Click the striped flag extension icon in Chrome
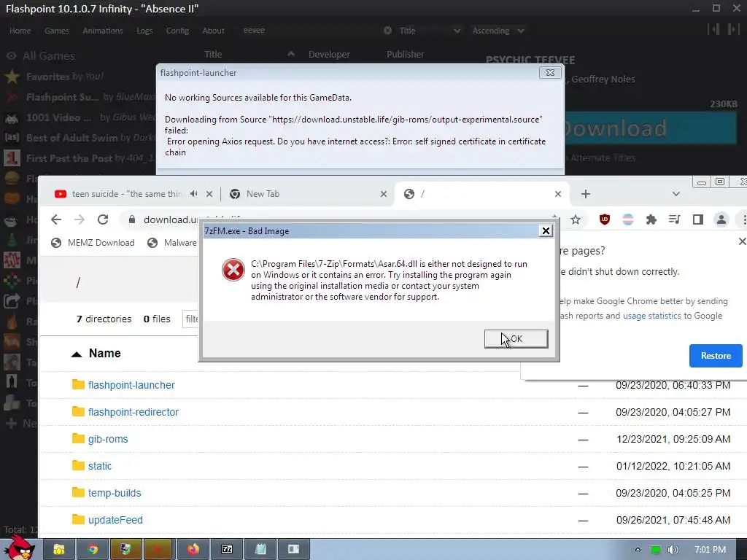This screenshot has height=560, width=747. [x=628, y=219]
